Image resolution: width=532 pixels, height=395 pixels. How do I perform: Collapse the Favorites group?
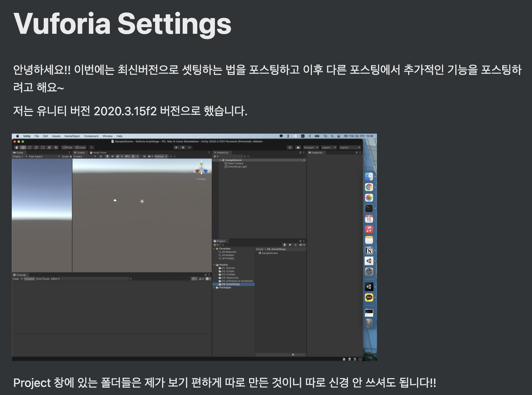214,249
